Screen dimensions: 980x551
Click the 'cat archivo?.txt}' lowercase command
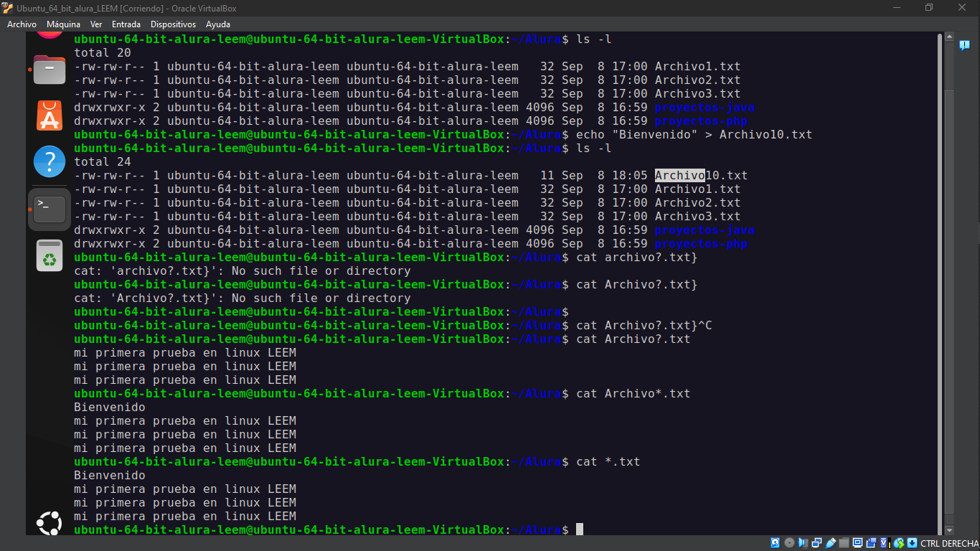tap(637, 257)
